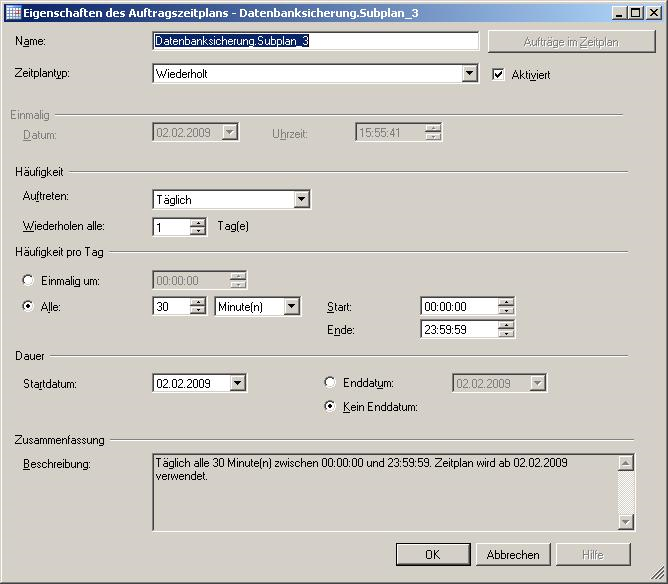Expand the Auftreten 'Täglich' dropdown
This screenshot has height=584, width=668.
(x=302, y=200)
